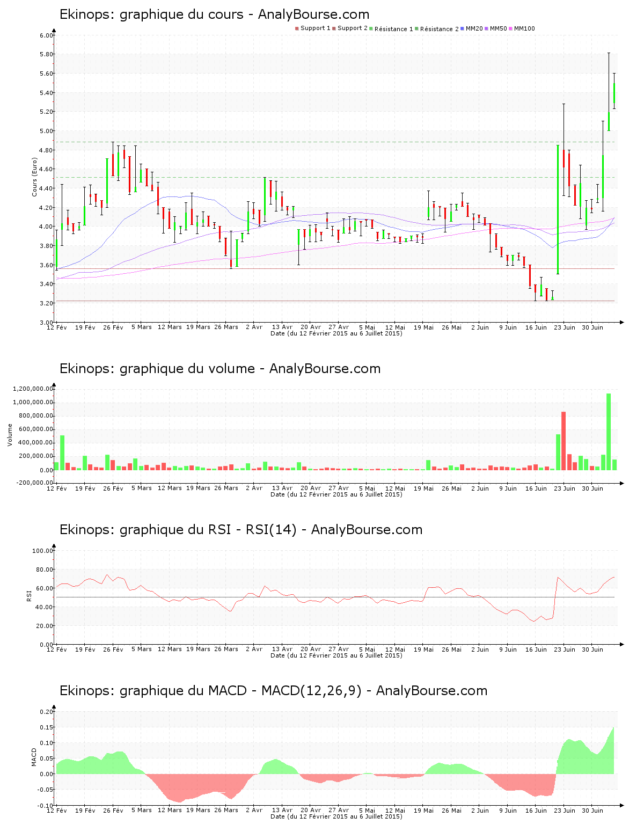This screenshot has width=644, height=832.
Task: Click the 'Ekinops: graphique du volume' chart title
Action: [220, 369]
